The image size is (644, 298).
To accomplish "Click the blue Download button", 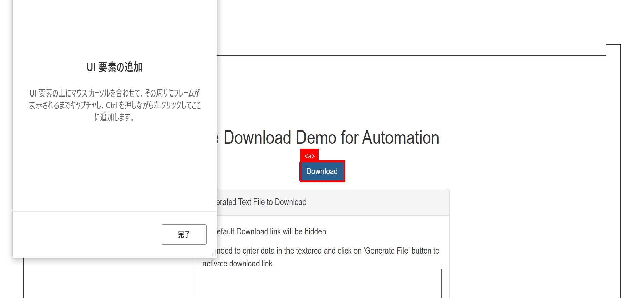I will pyautogui.click(x=322, y=172).
